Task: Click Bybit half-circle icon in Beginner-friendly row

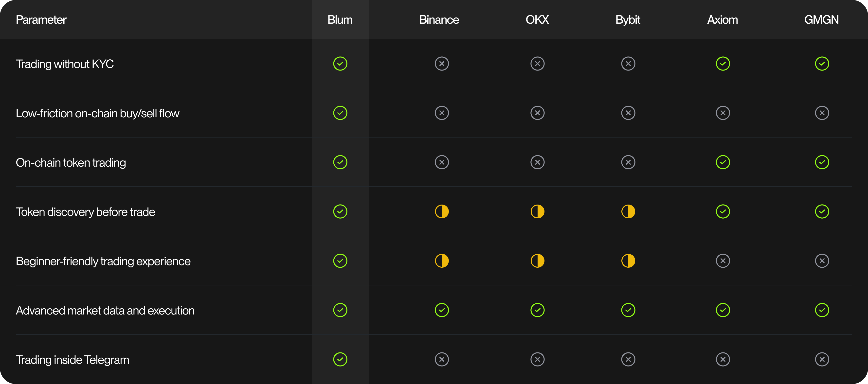Action: pyautogui.click(x=628, y=261)
